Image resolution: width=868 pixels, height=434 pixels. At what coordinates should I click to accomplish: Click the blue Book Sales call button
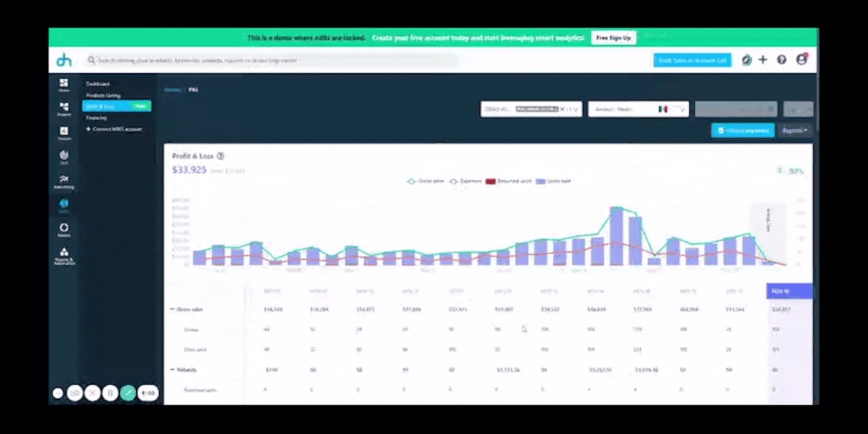[x=692, y=61]
